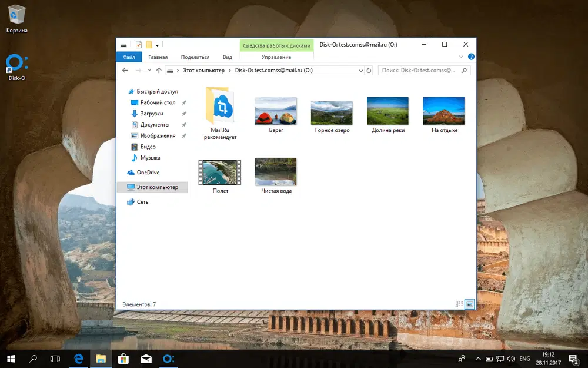Click the search magnifier icon in Explorer

(465, 70)
